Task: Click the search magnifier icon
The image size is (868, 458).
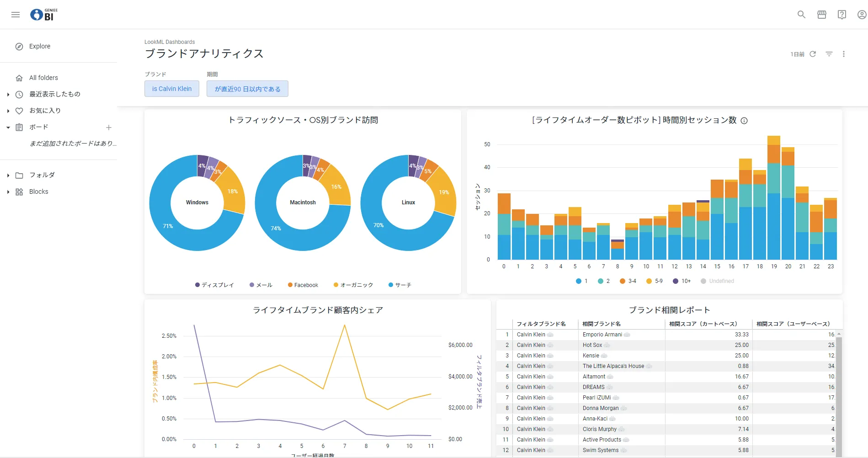Action: pos(801,15)
